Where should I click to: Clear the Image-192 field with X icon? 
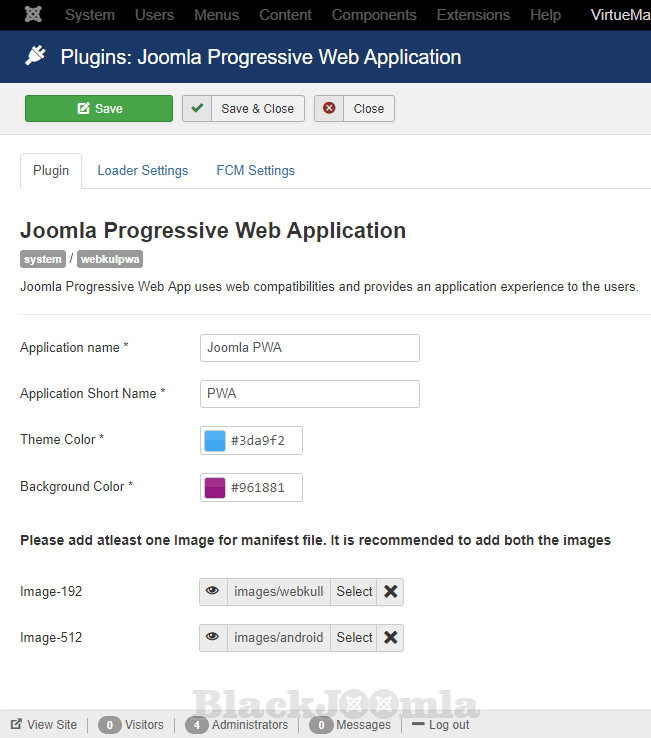pos(390,592)
